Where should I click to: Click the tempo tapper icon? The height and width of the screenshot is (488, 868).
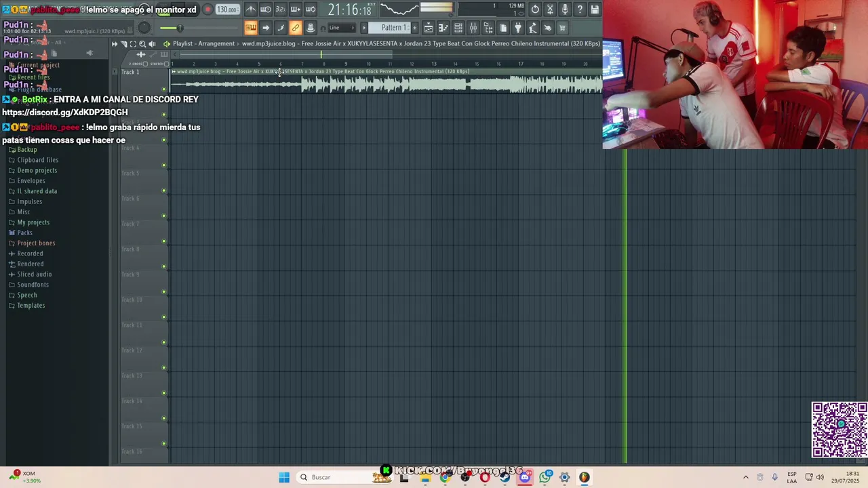[533, 28]
